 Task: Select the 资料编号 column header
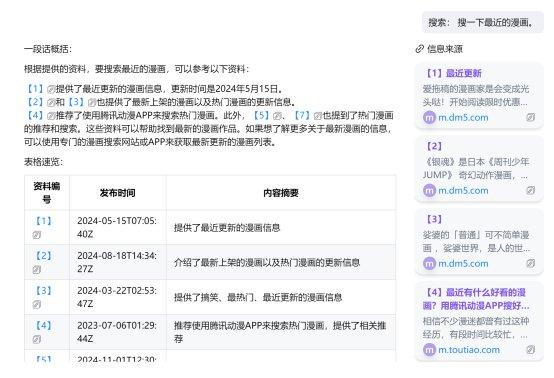point(47,193)
